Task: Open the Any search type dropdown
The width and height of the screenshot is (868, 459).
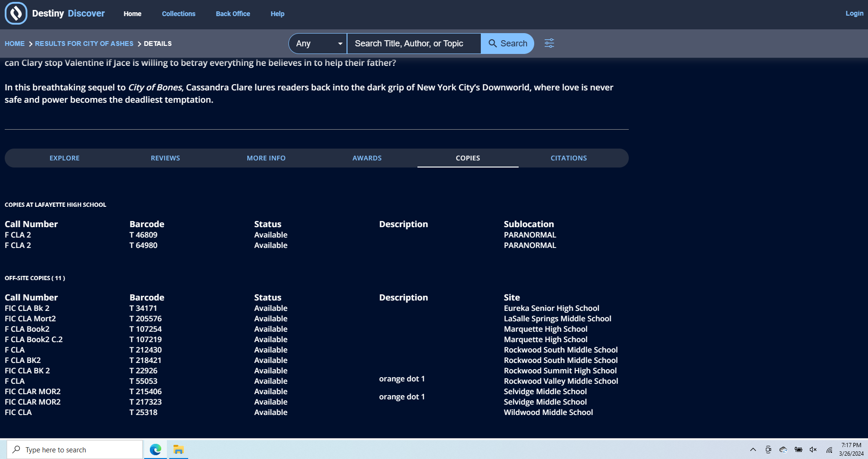Action: pos(318,44)
